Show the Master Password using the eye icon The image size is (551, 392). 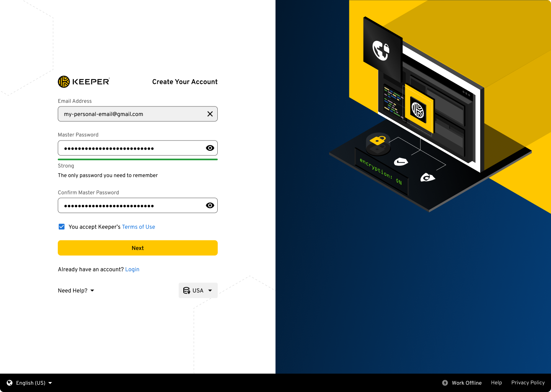click(x=210, y=148)
